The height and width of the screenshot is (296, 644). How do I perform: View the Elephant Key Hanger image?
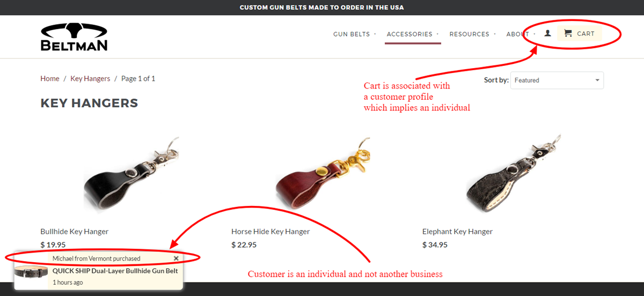point(513,173)
